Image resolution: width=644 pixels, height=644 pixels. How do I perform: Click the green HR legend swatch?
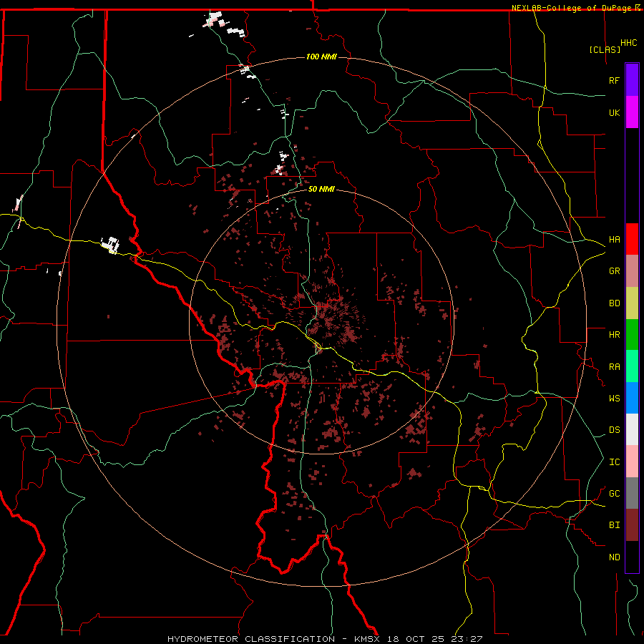[632, 335]
